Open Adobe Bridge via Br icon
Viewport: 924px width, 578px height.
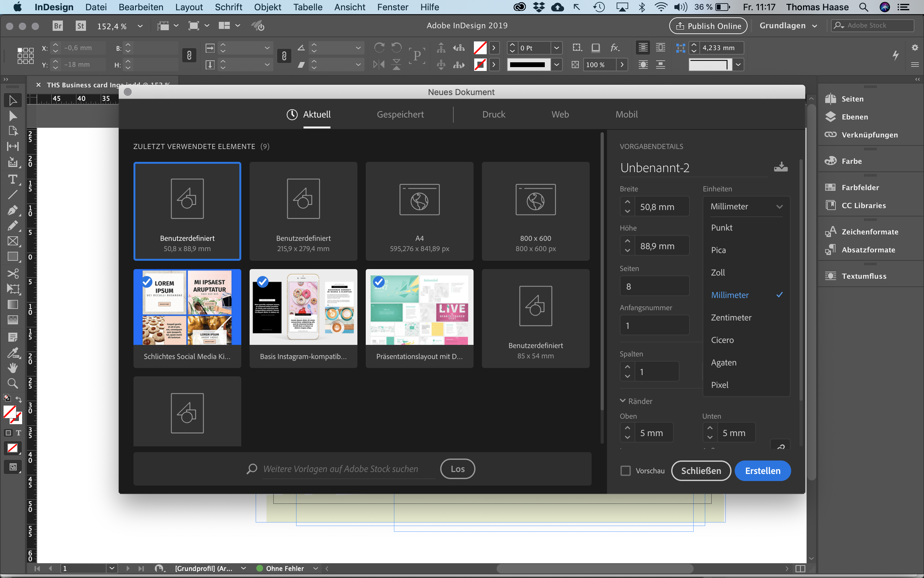(58, 26)
